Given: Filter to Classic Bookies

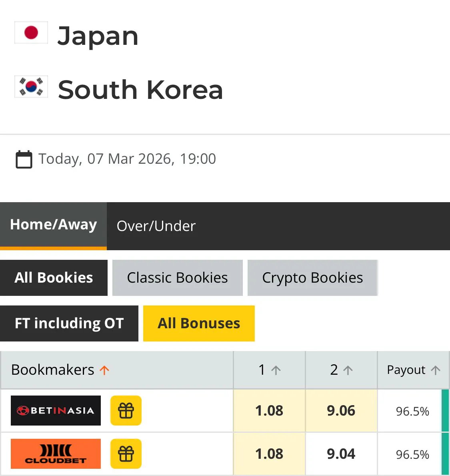Looking at the screenshot, I should (x=177, y=278).
